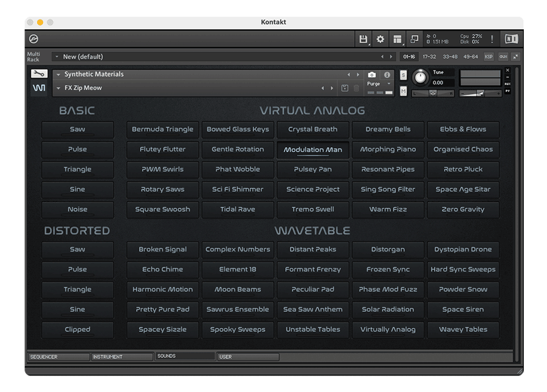Open the multi rack preset dropdown arrow
Screen dimensions: 547x392
click(x=57, y=57)
